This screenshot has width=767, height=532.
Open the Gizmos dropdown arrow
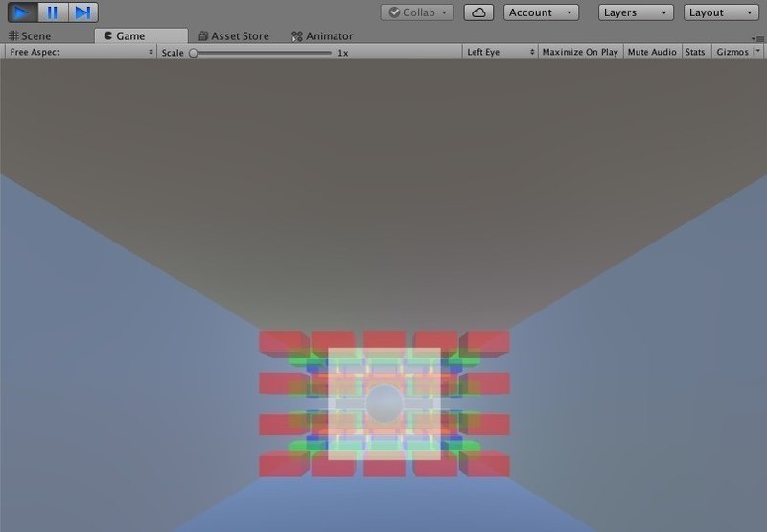758,51
